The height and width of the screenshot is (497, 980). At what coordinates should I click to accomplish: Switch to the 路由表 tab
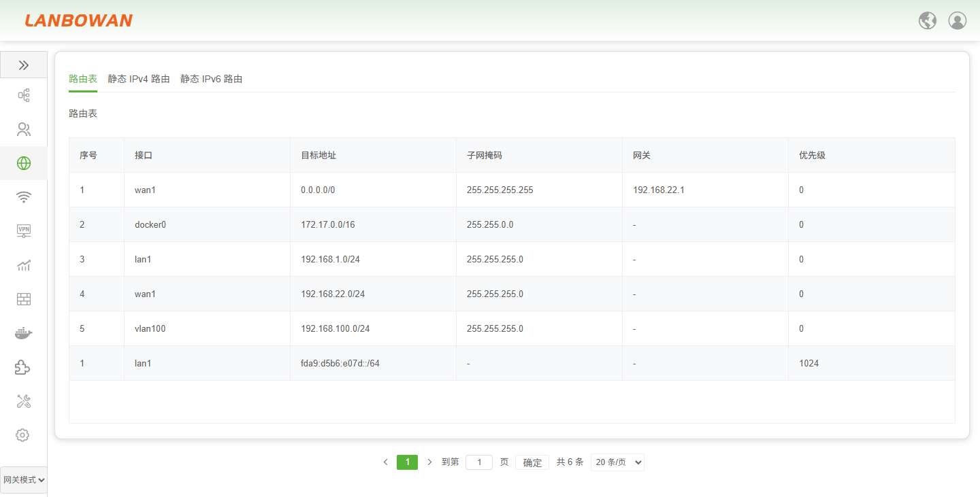point(83,79)
